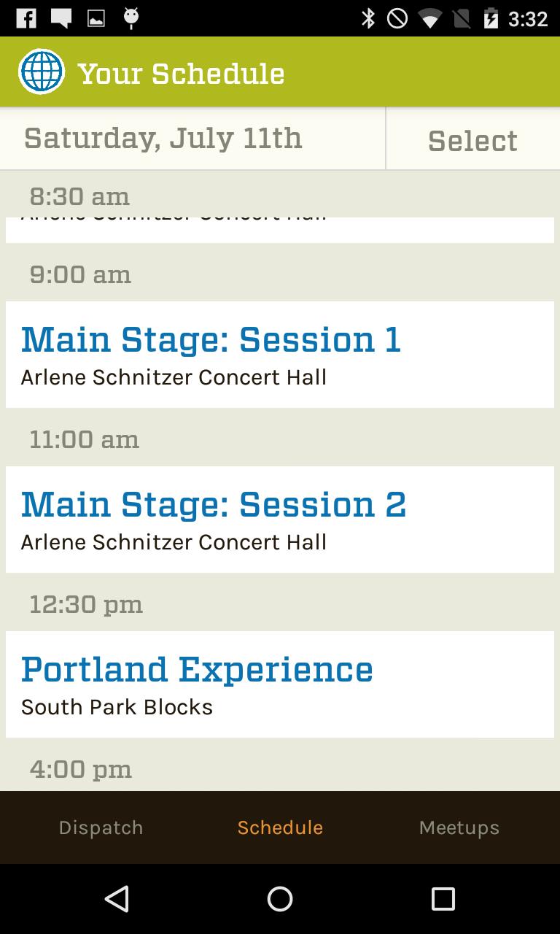This screenshot has height=934, width=560.
Task: Tap the Facebook notification icon in status bar
Action: 26,18
